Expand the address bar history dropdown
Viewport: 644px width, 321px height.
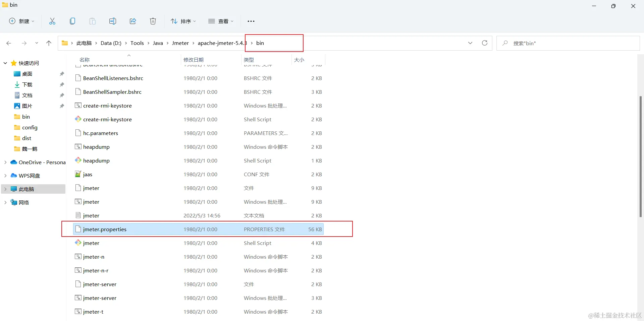pyautogui.click(x=470, y=43)
